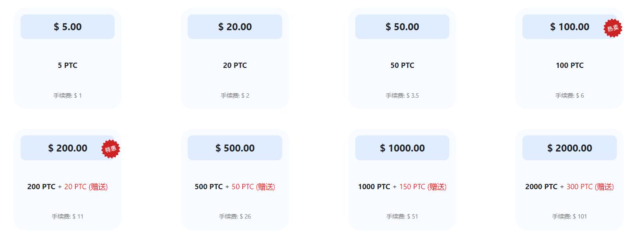Click the 20 PTC amount label
The image size is (644, 240).
234,65
